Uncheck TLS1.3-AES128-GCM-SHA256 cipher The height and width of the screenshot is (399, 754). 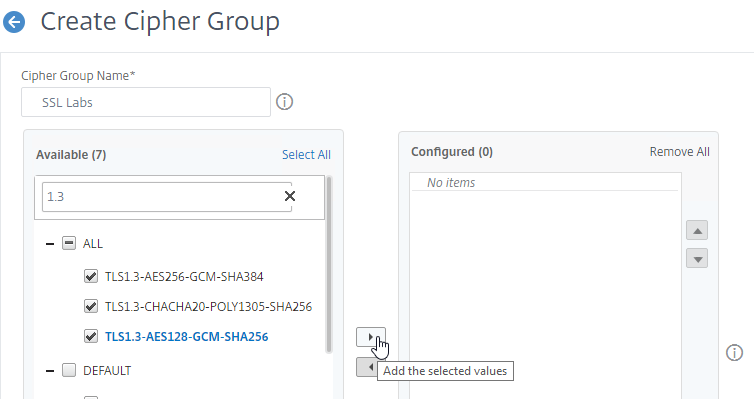click(91, 336)
